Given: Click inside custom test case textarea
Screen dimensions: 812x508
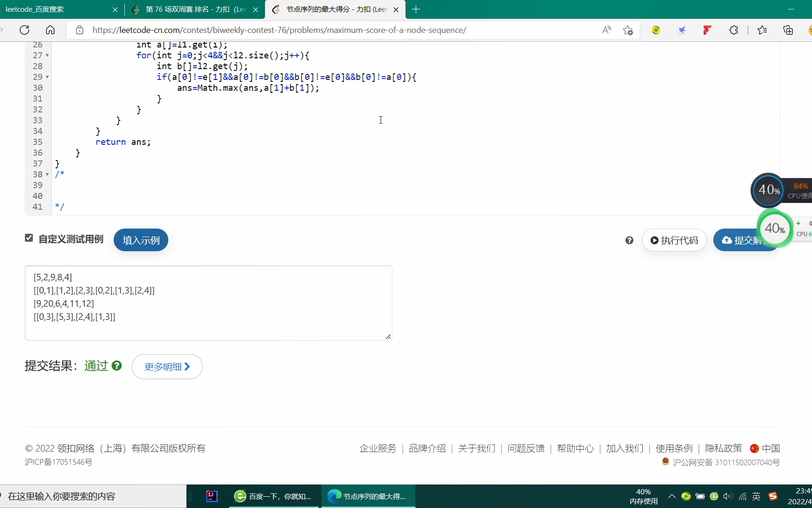Looking at the screenshot, I should click(209, 303).
